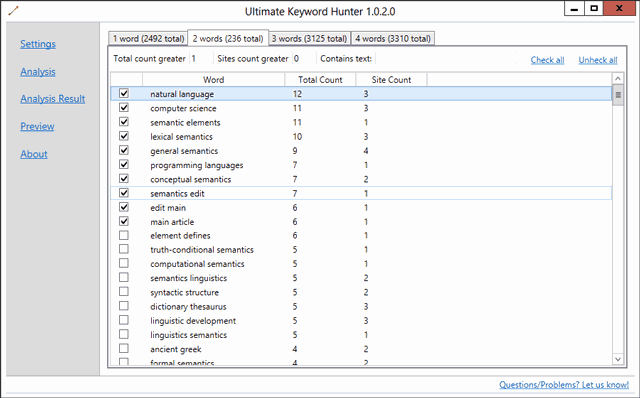
Task: Click the app icon in title bar
Action: pyautogui.click(x=13, y=11)
